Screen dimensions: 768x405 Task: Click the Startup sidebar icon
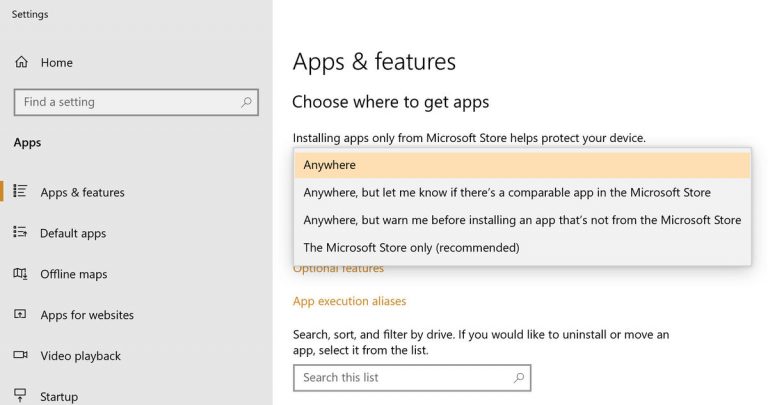click(20, 394)
